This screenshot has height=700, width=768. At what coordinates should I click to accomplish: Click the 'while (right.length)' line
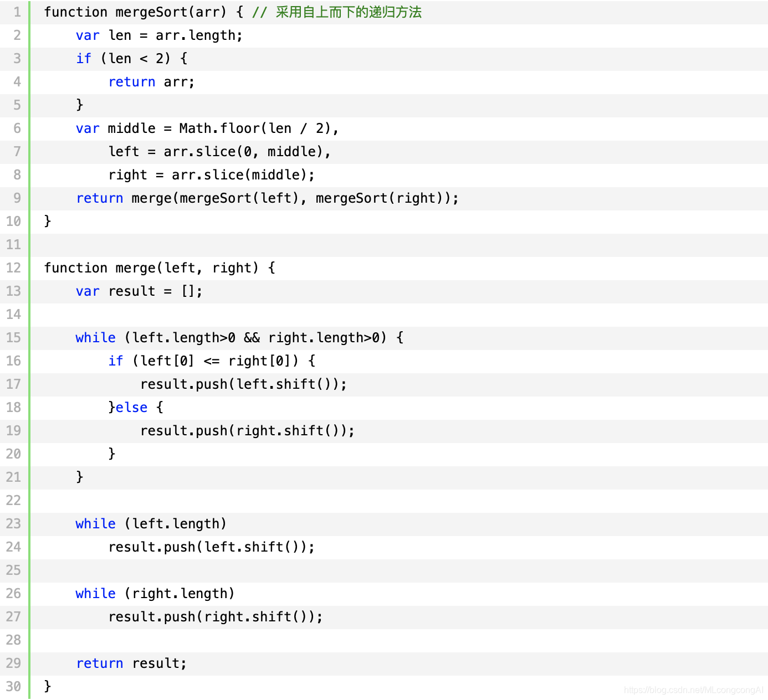click(x=155, y=594)
